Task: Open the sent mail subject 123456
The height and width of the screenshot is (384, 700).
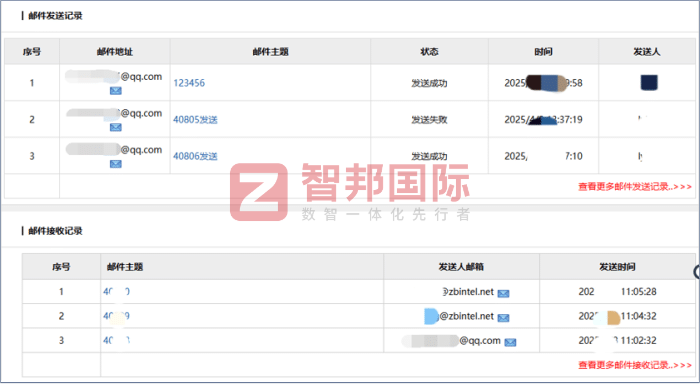Action: [189, 83]
